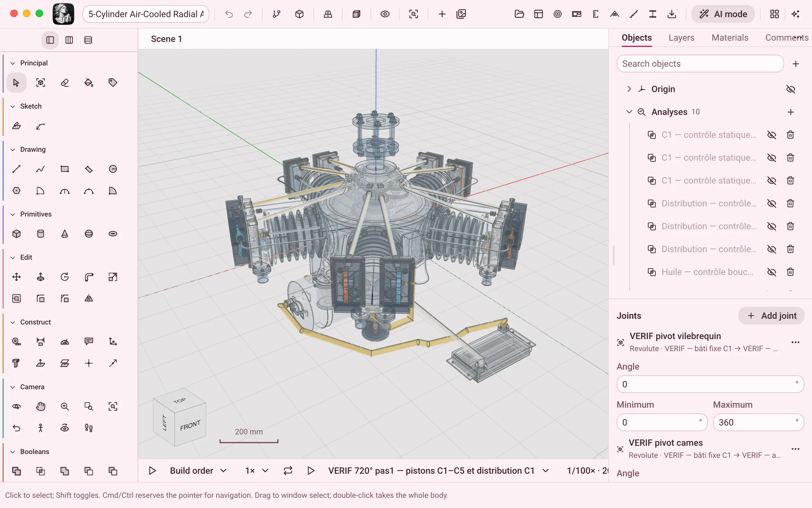Switch to single-column sidebar layout
This screenshot has height=508, width=812.
coord(50,40)
